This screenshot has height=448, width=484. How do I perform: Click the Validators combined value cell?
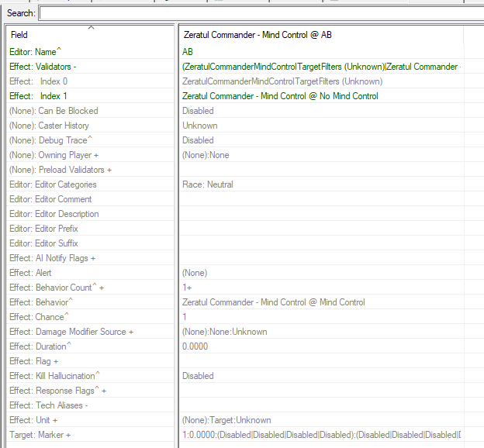tap(321, 67)
